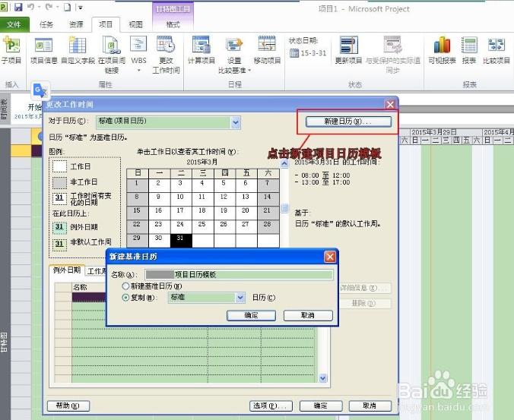Select the 新建基准日历 radio button
Viewport: 514px width, 420px height.
(126, 286)
